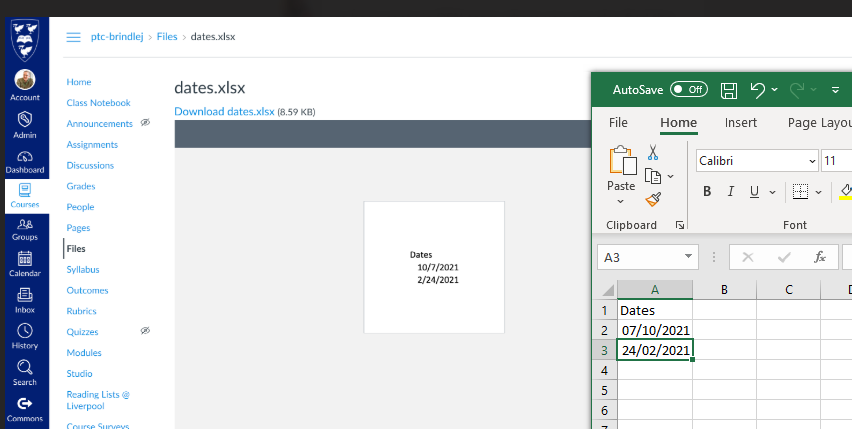The height and width of the screenshot is (429, 852).
Task: Apply Bold formatting button
Action: click(x=707, y=192)
